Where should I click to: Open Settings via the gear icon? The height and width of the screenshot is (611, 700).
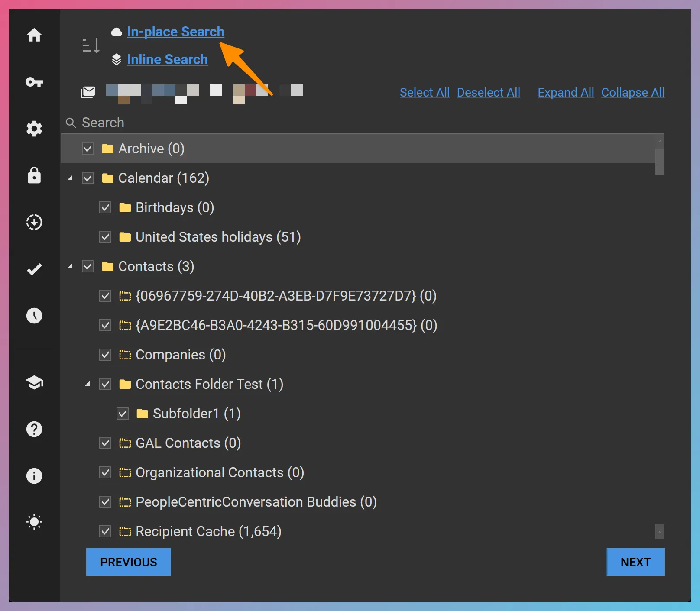[x=34, y=129]
